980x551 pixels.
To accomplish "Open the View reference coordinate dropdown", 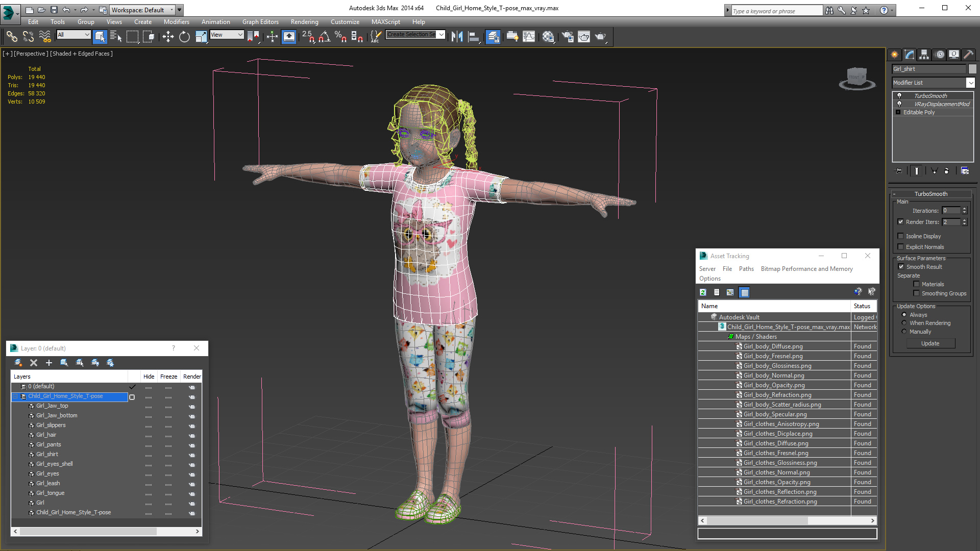I will point(227,35).
